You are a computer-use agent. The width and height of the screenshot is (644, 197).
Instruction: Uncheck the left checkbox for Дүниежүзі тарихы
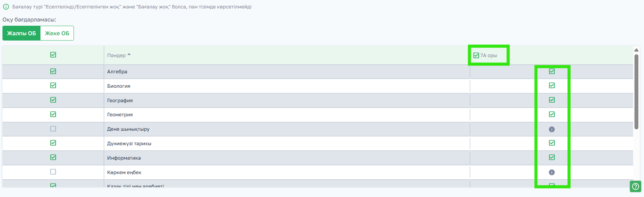(53, 143)
